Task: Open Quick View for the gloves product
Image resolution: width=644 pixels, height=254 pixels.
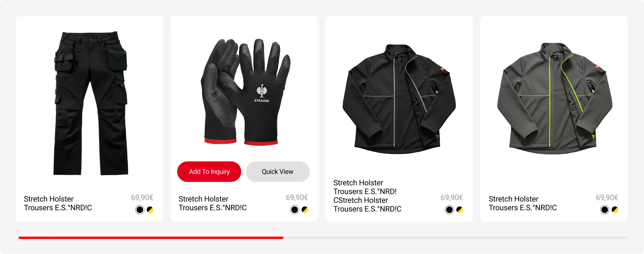Action: click(277, 172)
